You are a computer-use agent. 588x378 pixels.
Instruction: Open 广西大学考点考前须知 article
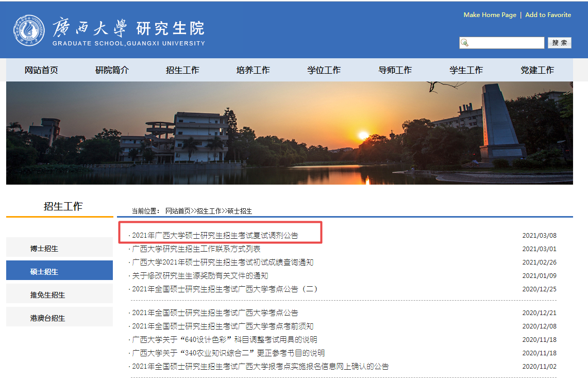click(x=223, y=326)
